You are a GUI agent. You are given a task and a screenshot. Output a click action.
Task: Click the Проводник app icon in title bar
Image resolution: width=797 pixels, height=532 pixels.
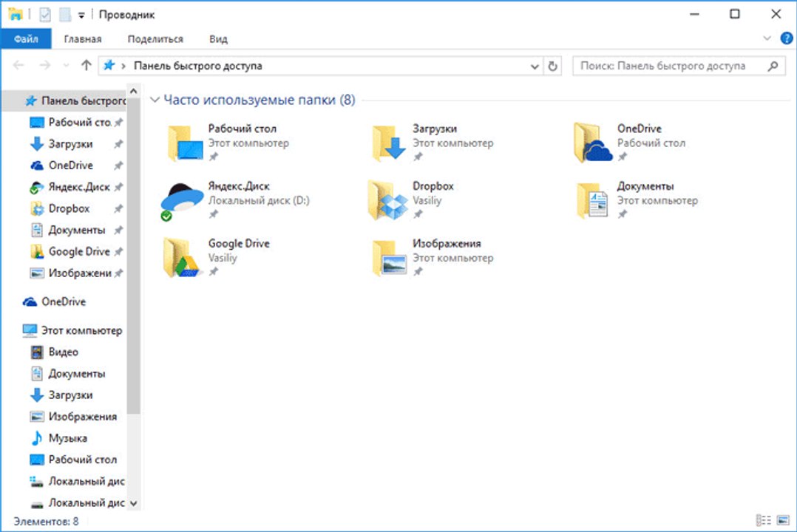coord(16,14)
